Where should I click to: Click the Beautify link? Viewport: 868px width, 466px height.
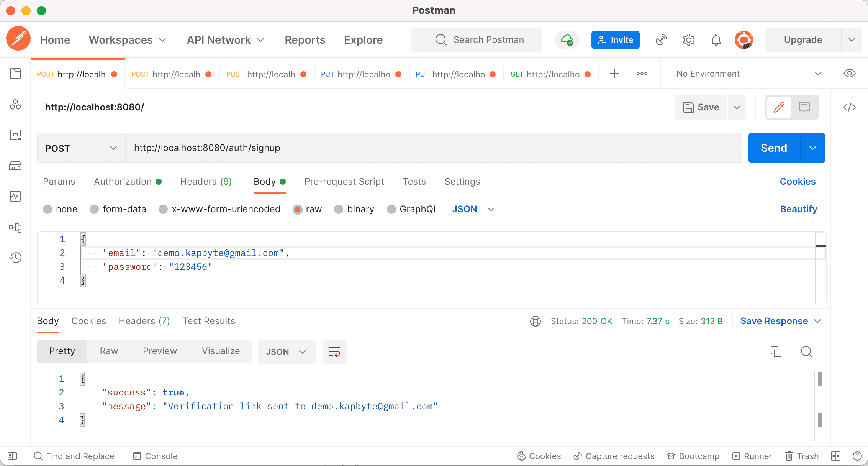(x=798, y=209)
